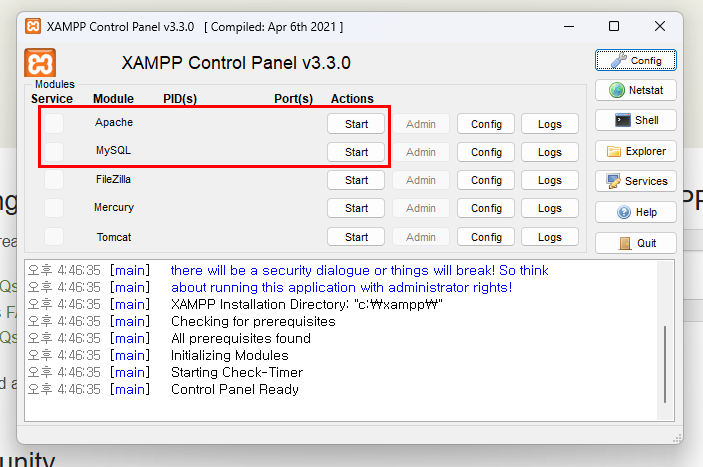Click the 'All prerequisites found' log entry
703x467 pixels.
241,338
